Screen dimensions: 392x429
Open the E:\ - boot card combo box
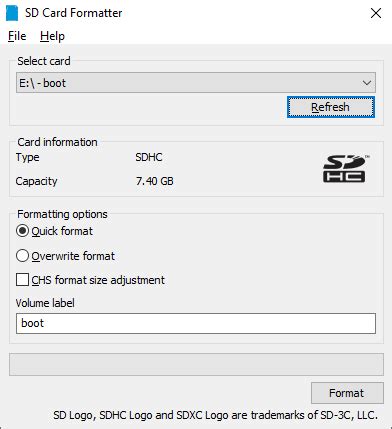(x=196, y=83)
